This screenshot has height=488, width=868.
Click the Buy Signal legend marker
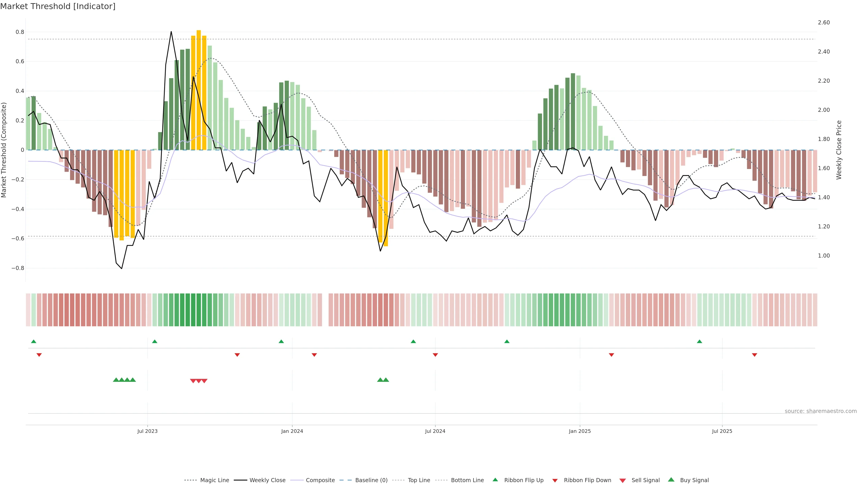[671, 480]
